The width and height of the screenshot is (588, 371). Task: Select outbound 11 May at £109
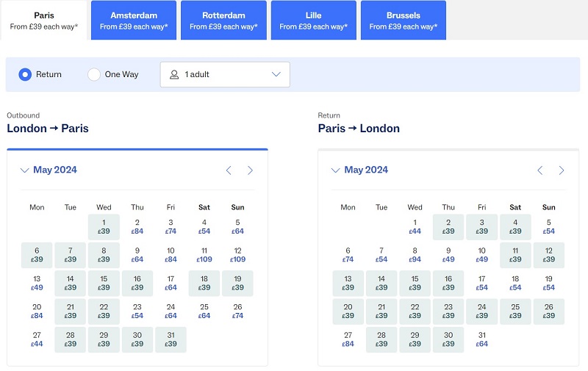(204, 255)
